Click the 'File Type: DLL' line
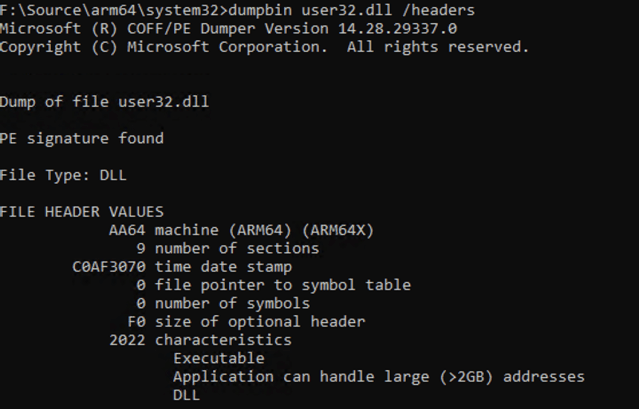The width and height of the screenshot is (639, 409). 63,175
